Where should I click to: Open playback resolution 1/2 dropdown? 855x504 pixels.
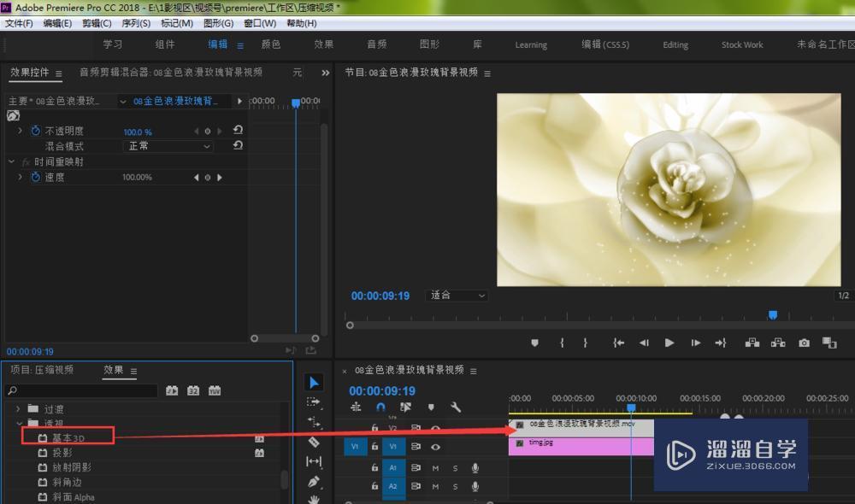[x=844, y=296]
